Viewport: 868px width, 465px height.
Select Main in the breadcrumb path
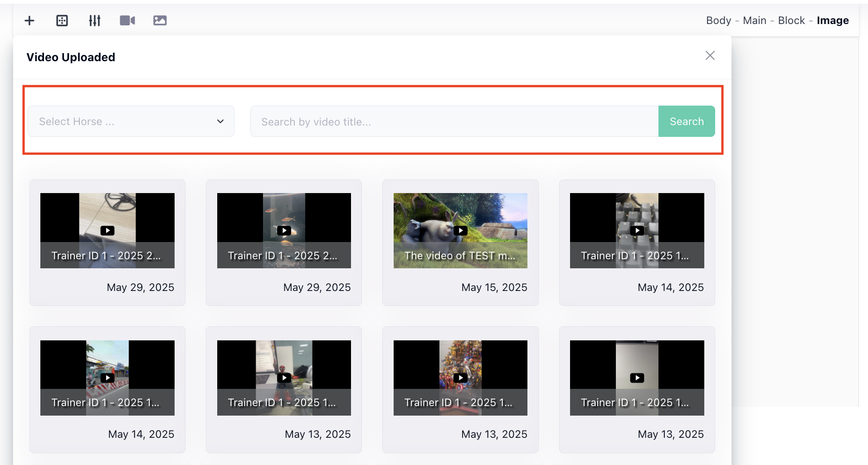coord(754,20)
